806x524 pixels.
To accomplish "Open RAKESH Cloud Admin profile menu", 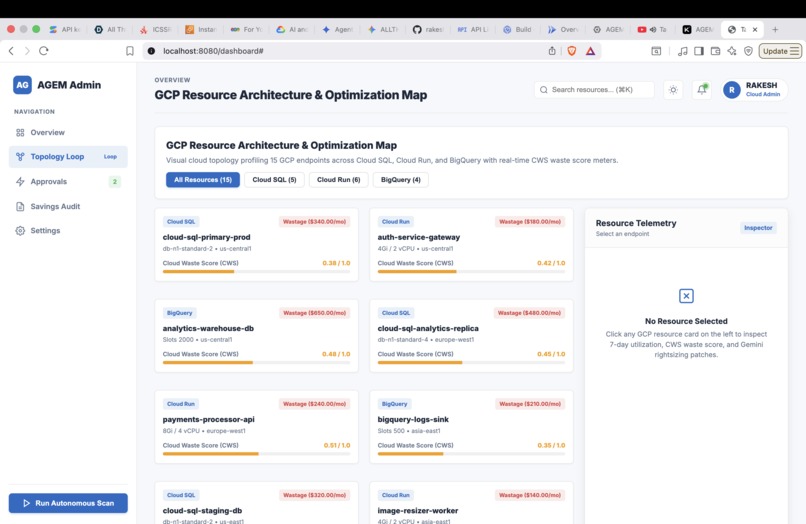I will coord(754,89).
